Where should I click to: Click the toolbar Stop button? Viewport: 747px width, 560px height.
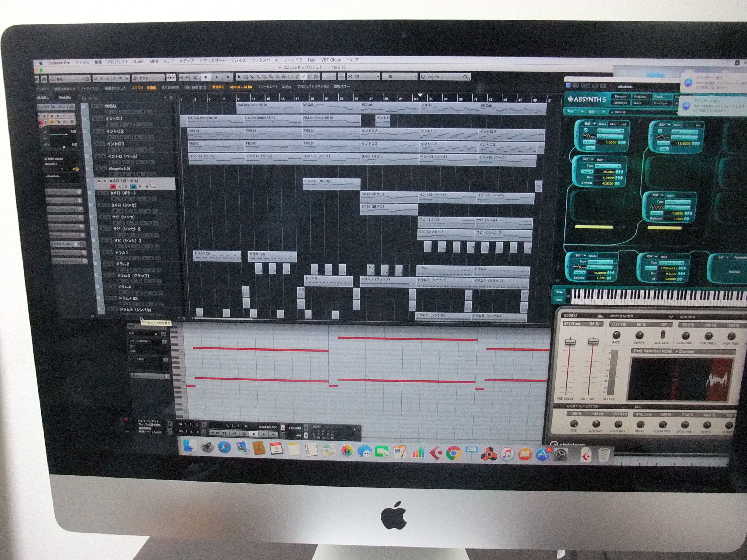pos(206,77)
